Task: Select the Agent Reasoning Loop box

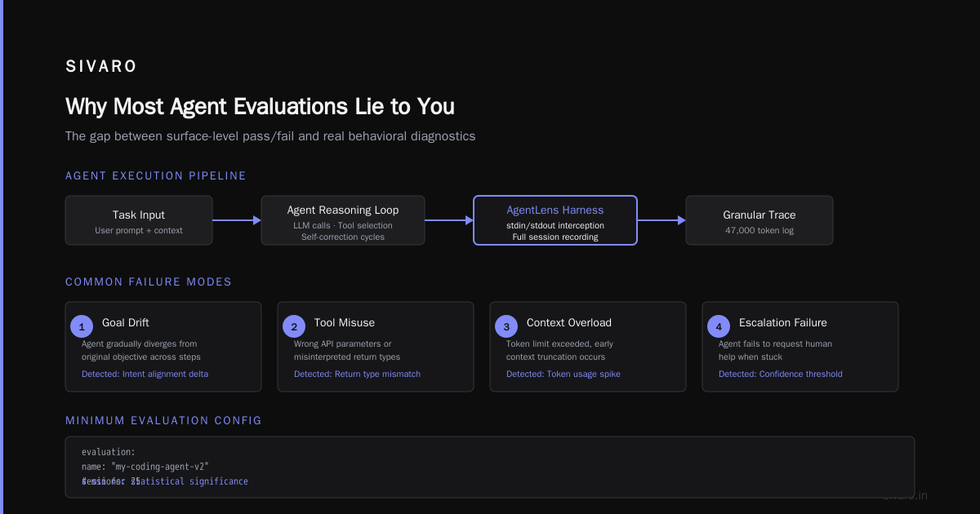Action: coord(343,220)
